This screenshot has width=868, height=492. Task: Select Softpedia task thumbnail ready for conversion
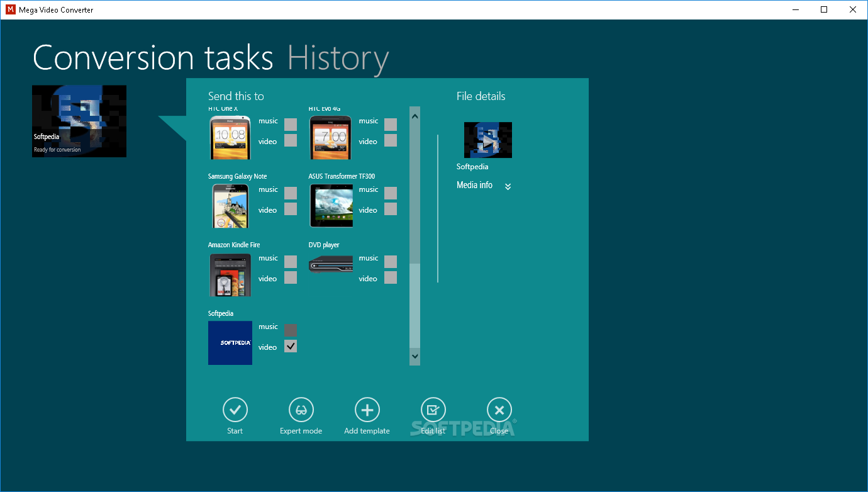[x=79, y=121]
